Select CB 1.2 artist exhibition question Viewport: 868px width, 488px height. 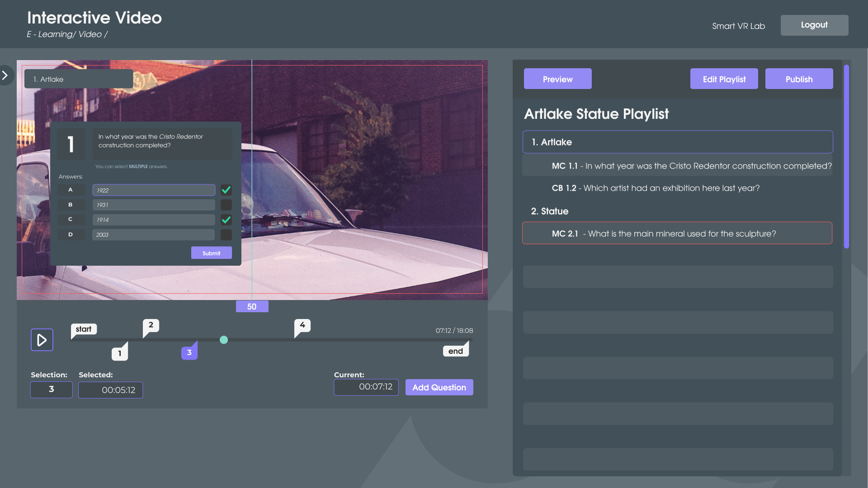[x=656, y=188]
